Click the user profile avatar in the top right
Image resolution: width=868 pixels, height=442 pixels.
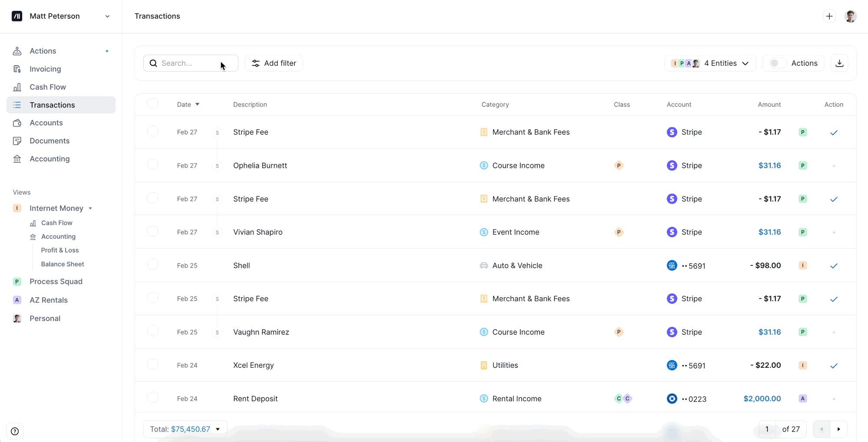coord(850,16)
